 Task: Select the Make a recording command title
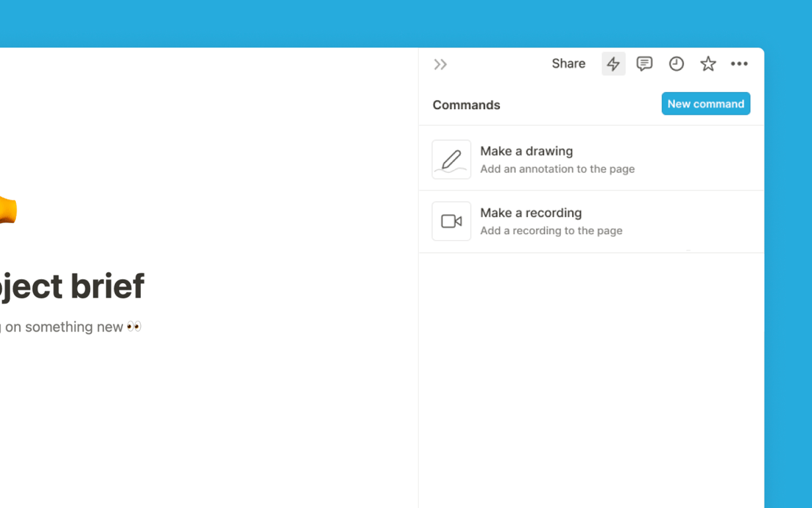pyautogui.click(x=531, y=212)
